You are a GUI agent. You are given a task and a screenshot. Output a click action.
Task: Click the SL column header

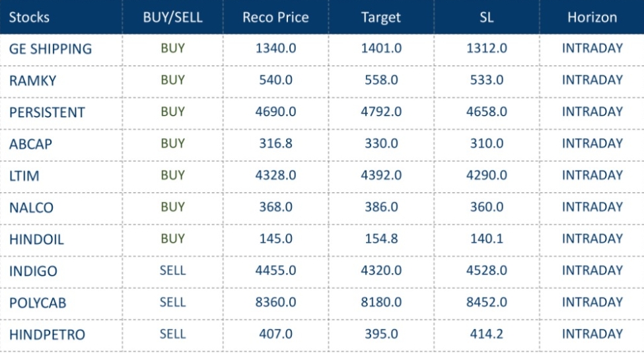pos(487,17)
